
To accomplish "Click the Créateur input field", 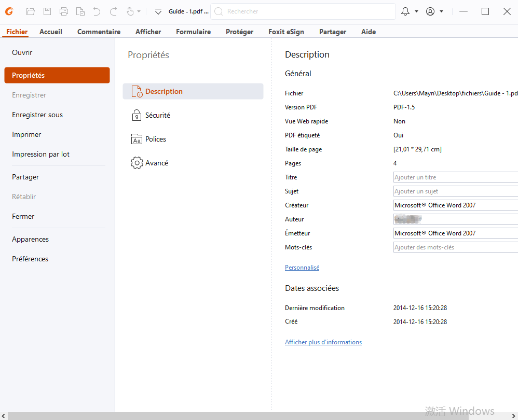I will click(x=456, y=205).
